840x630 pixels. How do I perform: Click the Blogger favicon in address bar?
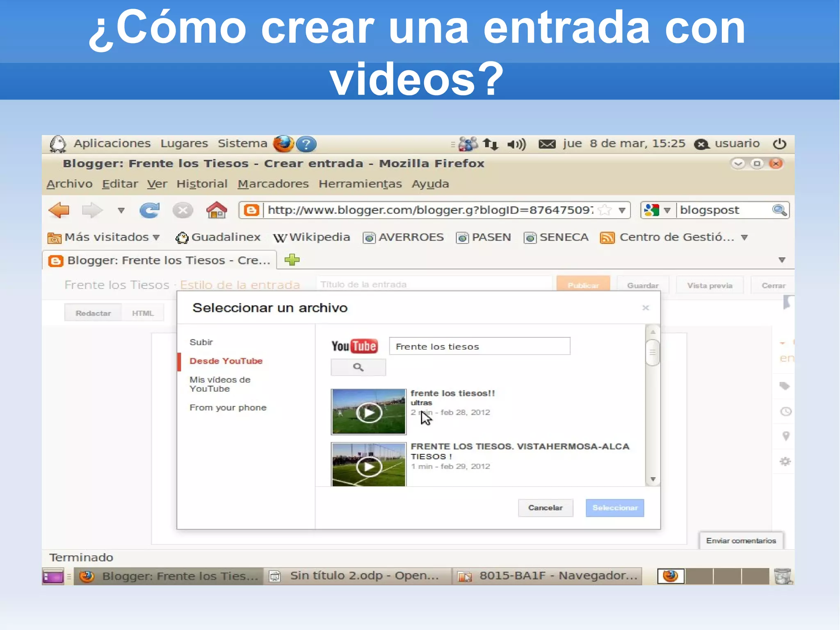[x=251, y=210]
